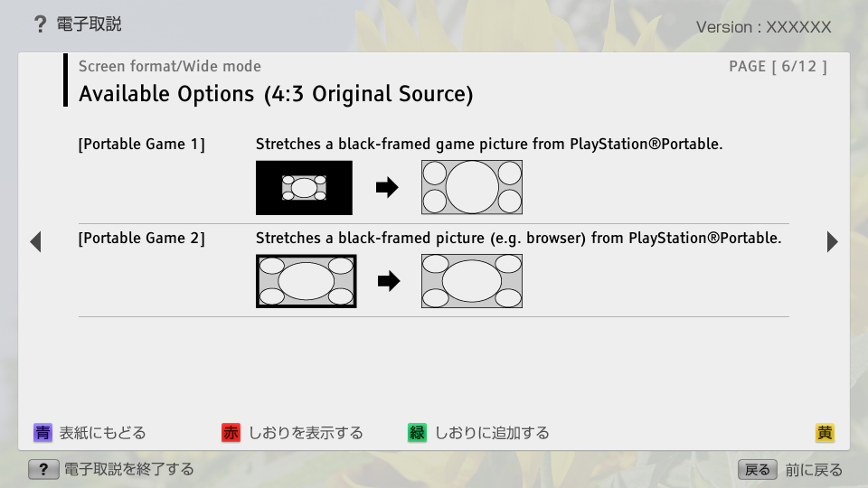Screen dimensions: 868x488
Task: Click the stretched Portable Game 2 result thumbnail
Action: [x=472, y=281]
